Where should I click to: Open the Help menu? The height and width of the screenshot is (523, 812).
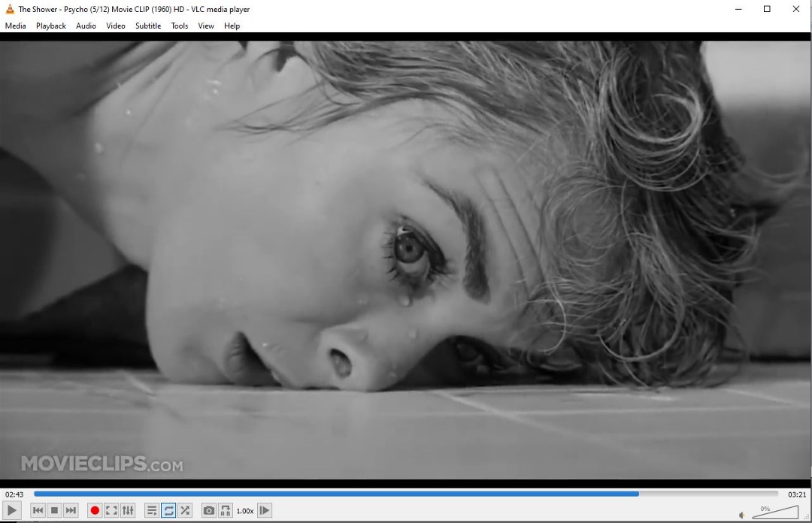coord(232,26)
